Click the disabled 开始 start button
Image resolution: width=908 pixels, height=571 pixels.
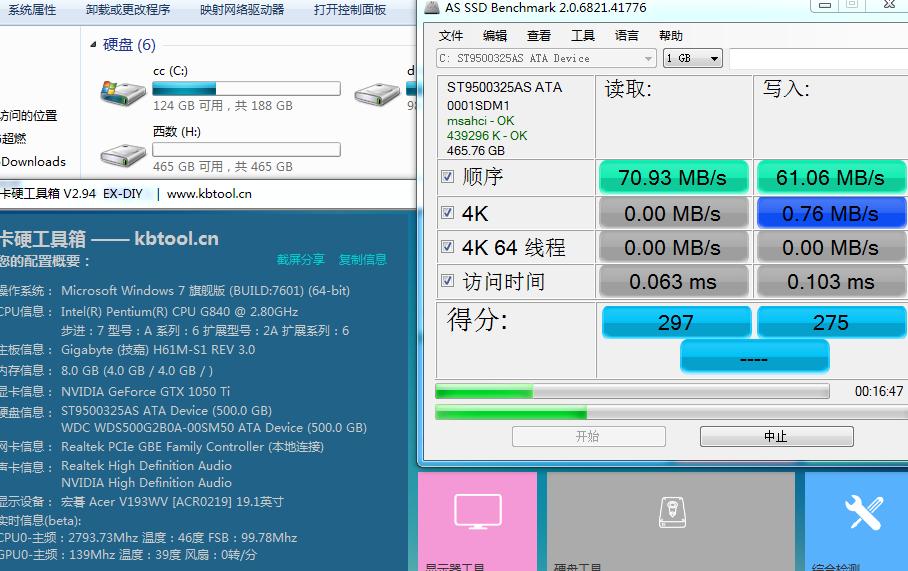(x=588, y=437)
